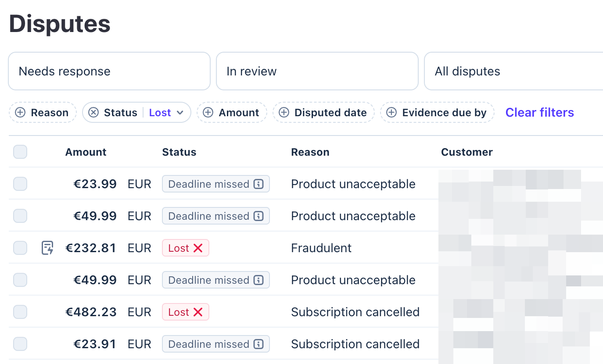Click the red X icon on the €232.81 row
603x364 pixels.
click(198, 248)
